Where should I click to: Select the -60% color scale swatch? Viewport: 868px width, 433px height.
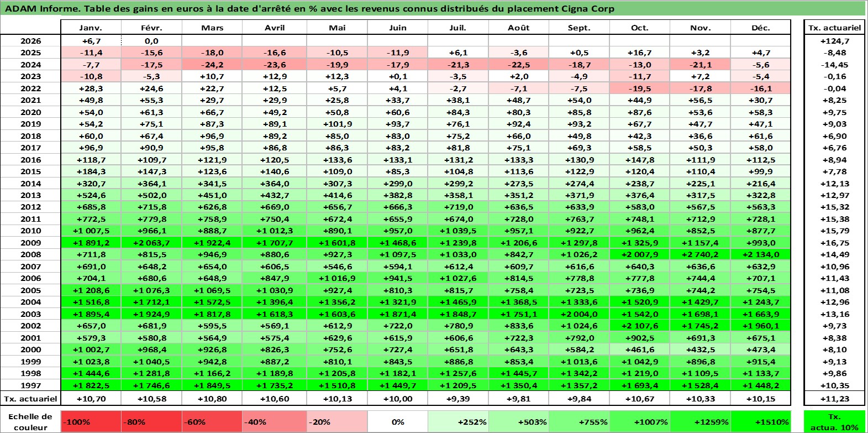click(x=212, y=421)
